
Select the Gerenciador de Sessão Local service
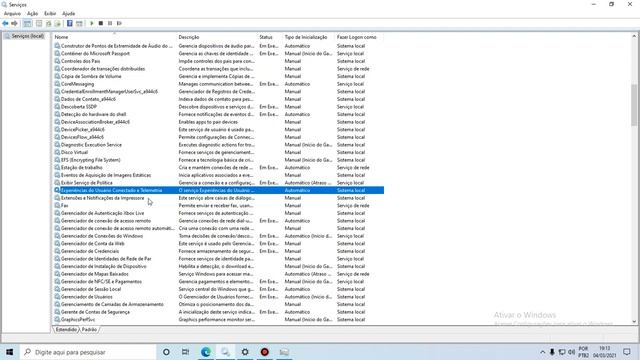[218, 289]
